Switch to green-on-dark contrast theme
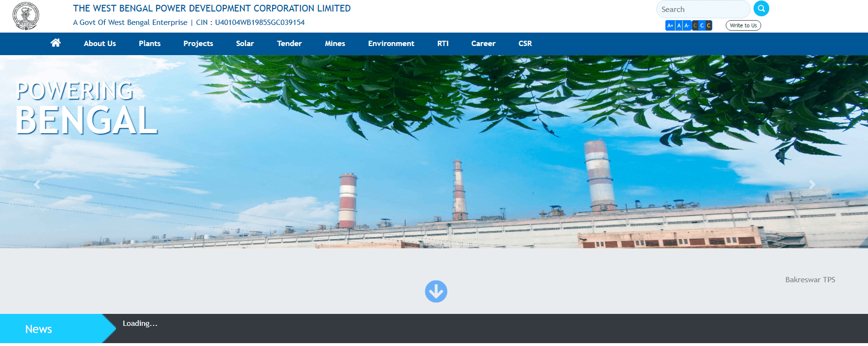868x346 pixels. point(695,25)
